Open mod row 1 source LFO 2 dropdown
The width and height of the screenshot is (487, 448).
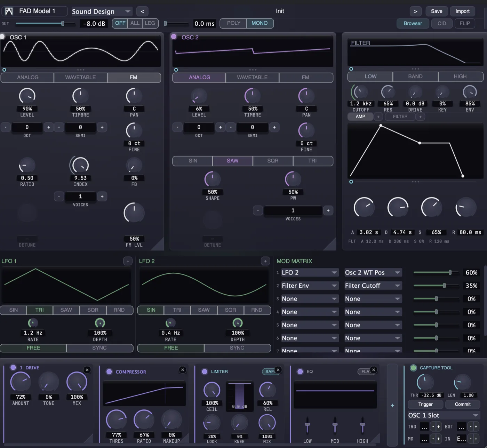click(310, 272)
